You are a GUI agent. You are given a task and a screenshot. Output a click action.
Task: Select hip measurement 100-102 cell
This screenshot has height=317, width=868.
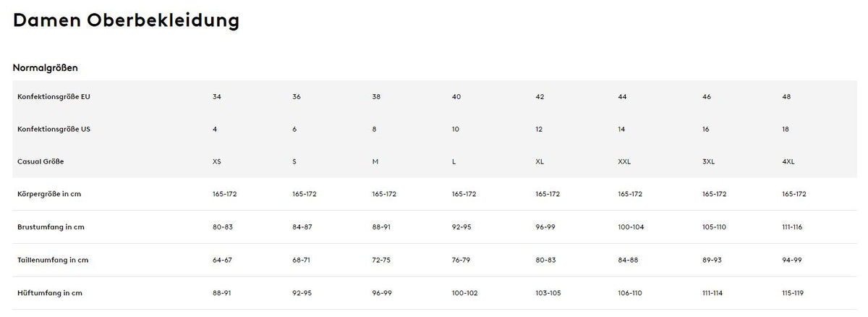pos(464,292)
